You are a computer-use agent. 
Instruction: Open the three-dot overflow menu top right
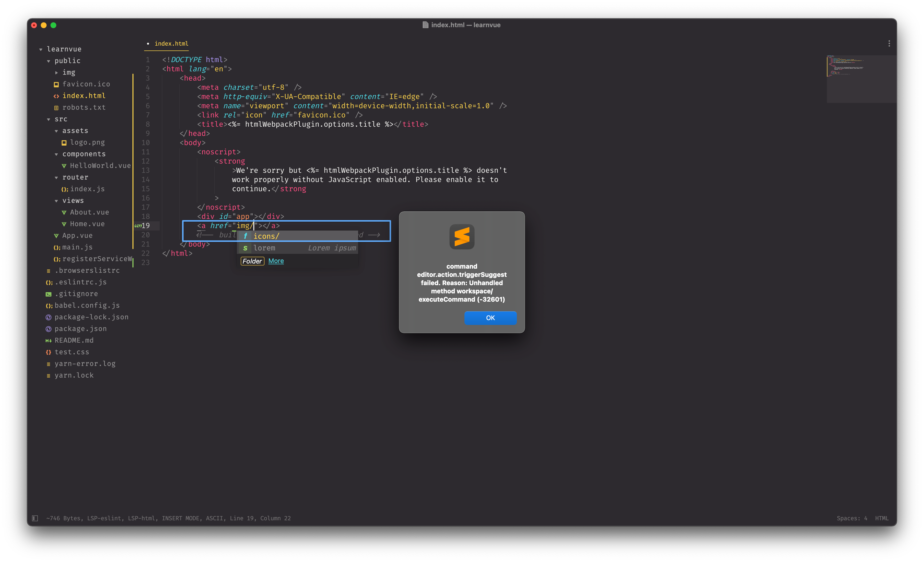pyautogui.click(x=889, y=43)
